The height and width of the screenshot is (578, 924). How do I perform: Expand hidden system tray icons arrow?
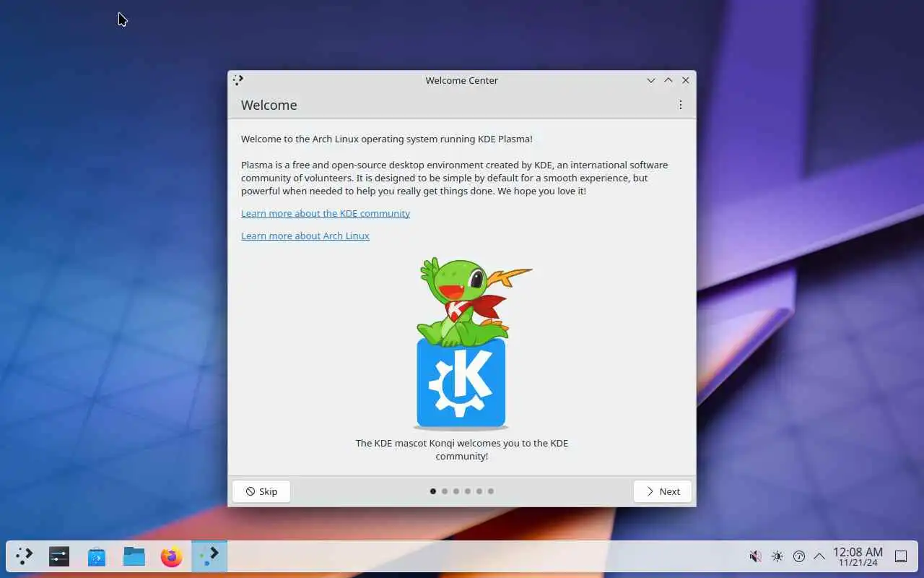point(819,556)
